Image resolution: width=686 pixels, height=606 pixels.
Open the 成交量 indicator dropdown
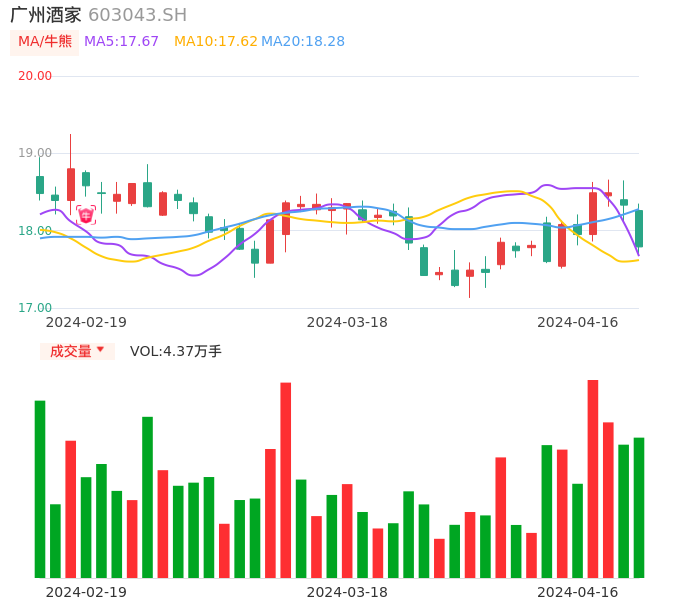(x=77, y=351)
